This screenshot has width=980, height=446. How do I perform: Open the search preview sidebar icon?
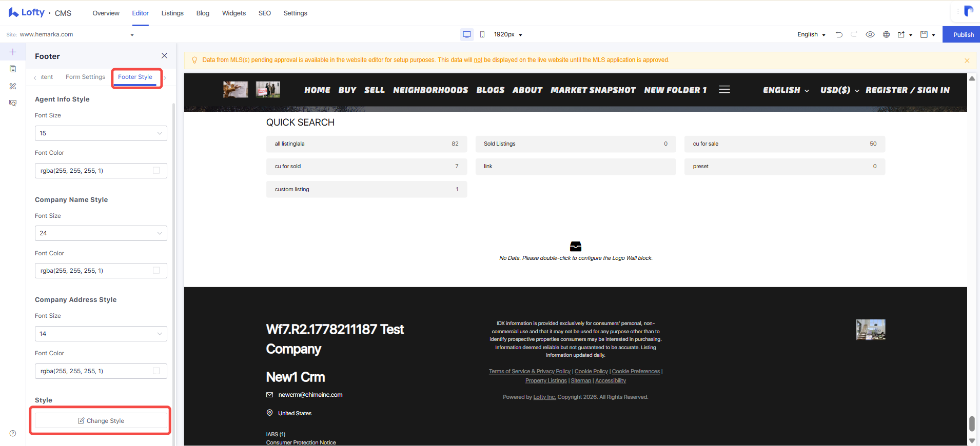(x=13, y=103)
